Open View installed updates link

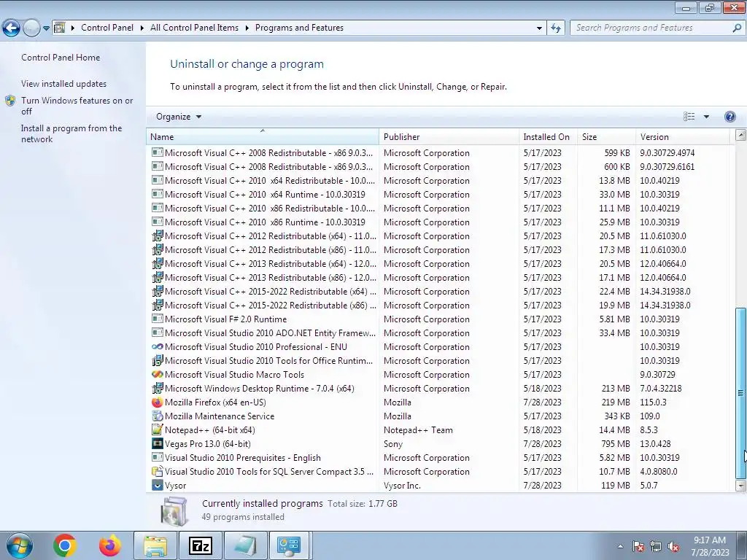(64, 84)
